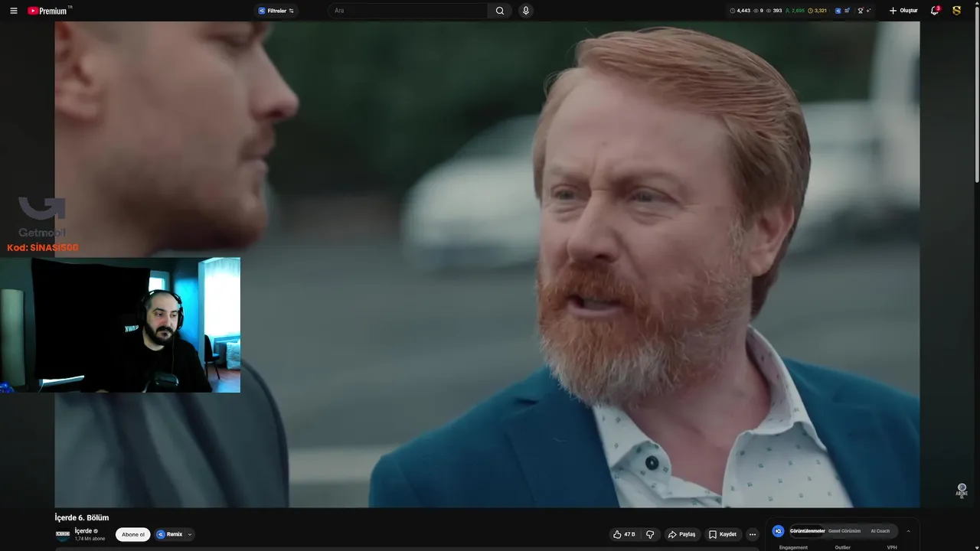Click the vidIQ panel logo icon
Viewport: 980px width, 551px height.
(x=779, y=531)
